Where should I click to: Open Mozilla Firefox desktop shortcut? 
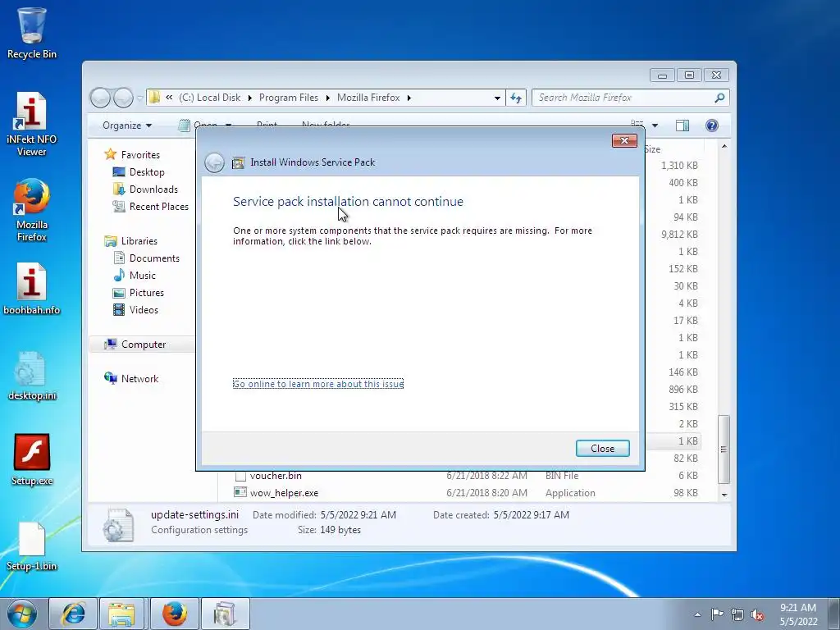point(32,209)
